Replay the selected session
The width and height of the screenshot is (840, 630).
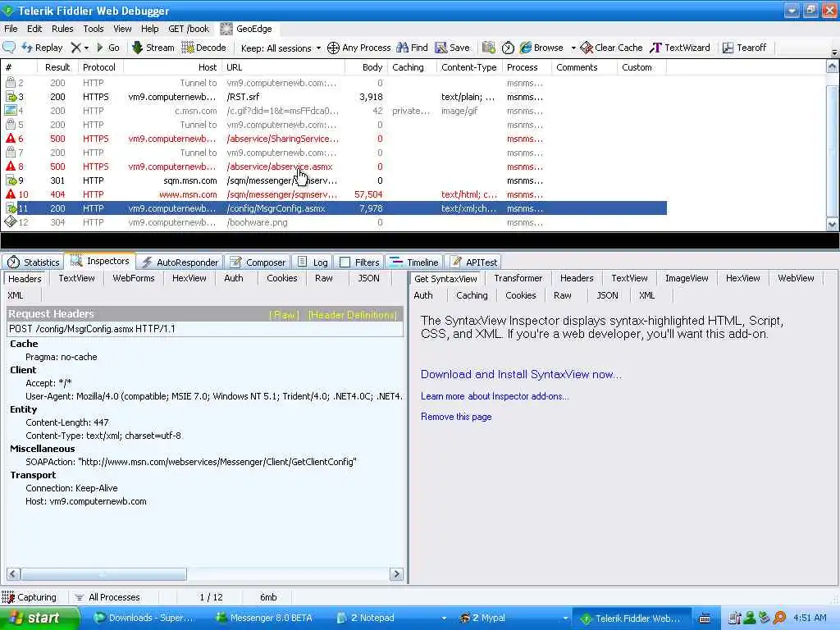click(43, 48)
